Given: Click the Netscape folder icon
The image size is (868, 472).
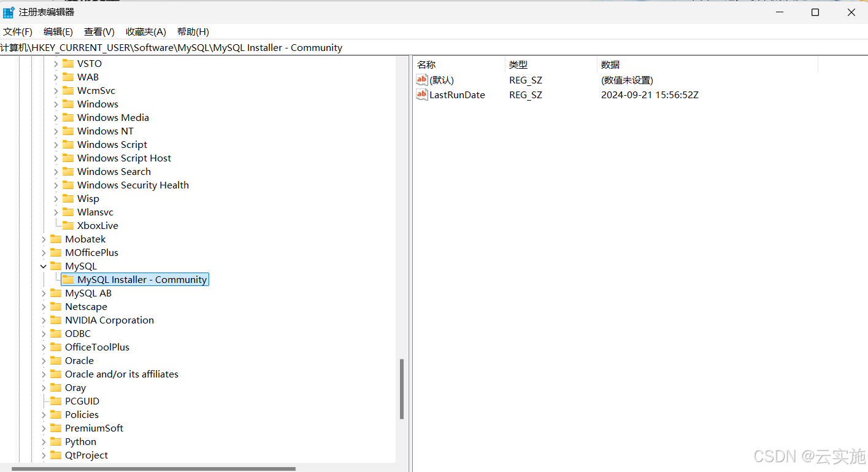Looking at the screenshot, I should 56,307.
